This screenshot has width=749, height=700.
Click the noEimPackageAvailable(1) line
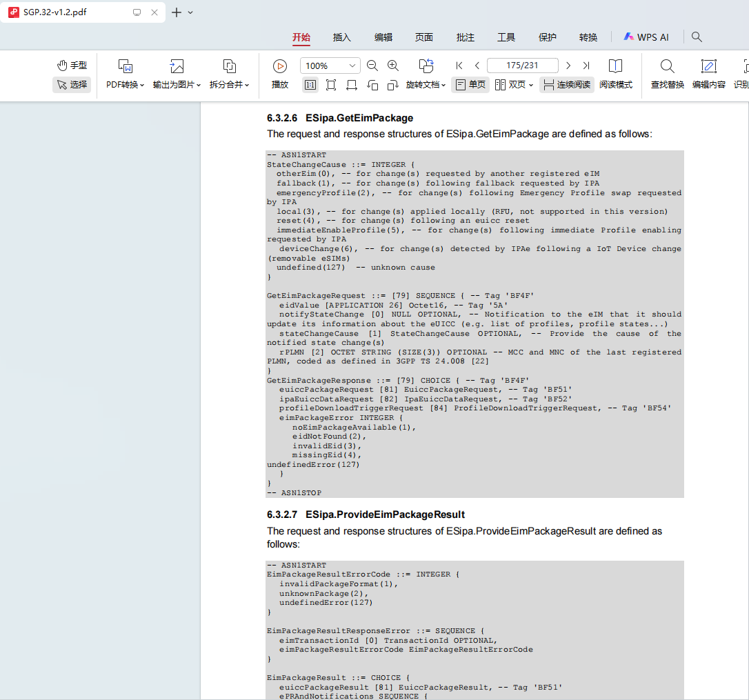pos(354,427)
